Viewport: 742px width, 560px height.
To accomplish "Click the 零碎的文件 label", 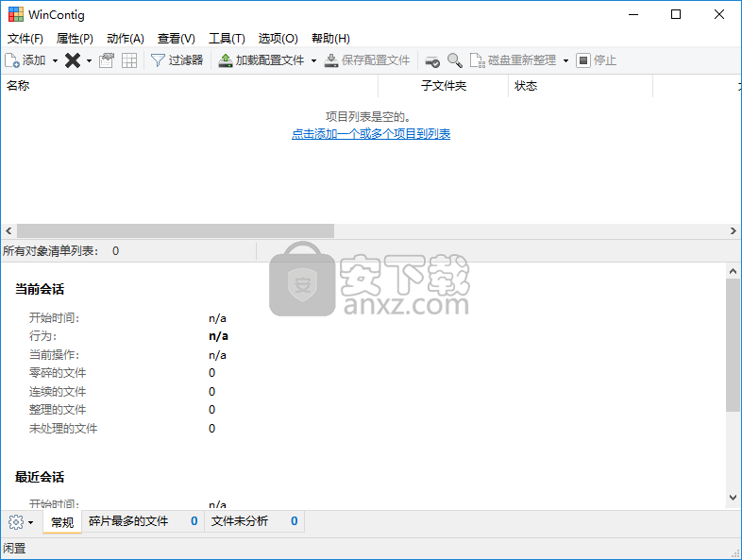I will point(58,373).
